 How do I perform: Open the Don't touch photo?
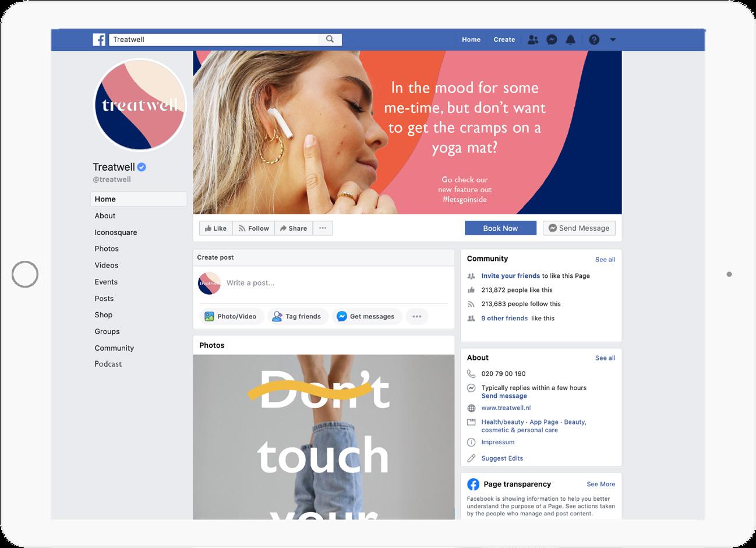pos(324,437)
